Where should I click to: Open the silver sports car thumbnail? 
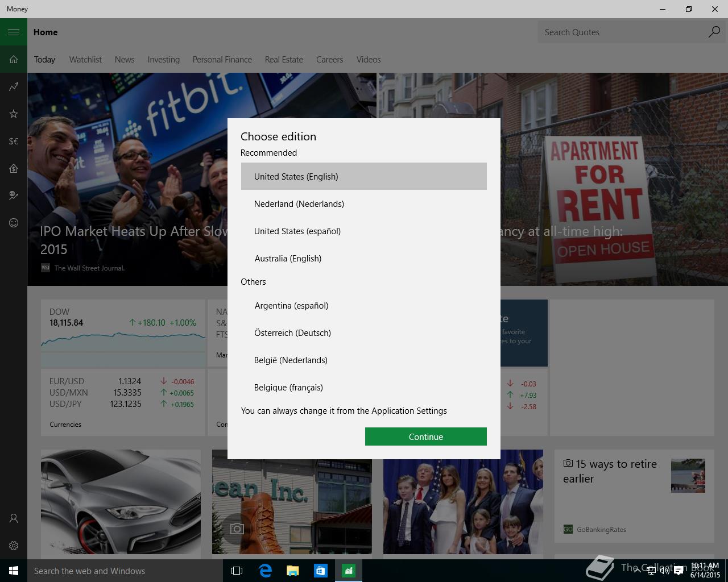[x=121, y=502]
